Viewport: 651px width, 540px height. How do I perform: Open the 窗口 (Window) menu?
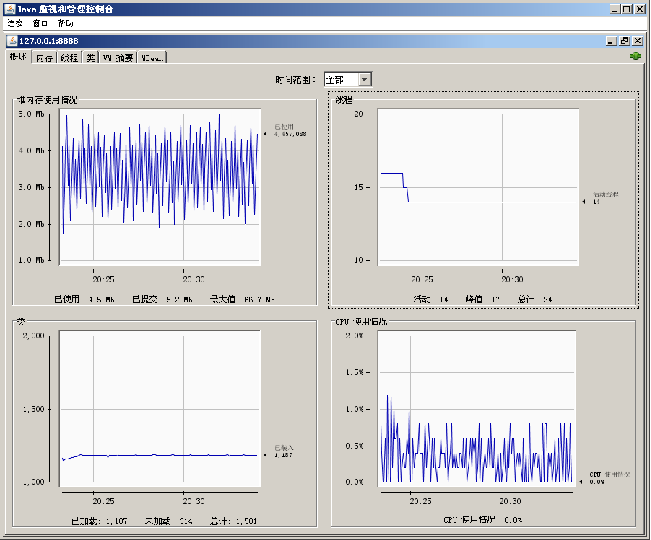[x=40, y=21]
